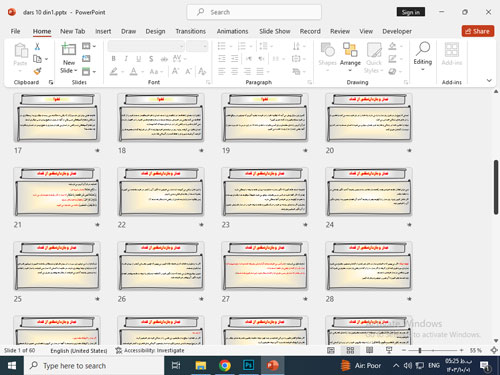The width and height of the screenshot is (500, 375).
Task: Click the Sign in button
Action: coord(411,12)
